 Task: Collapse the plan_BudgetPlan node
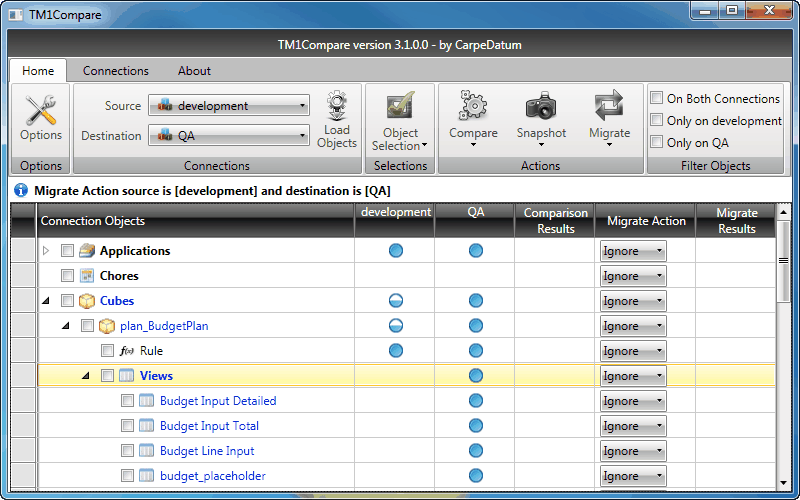[x=66, y=326]
